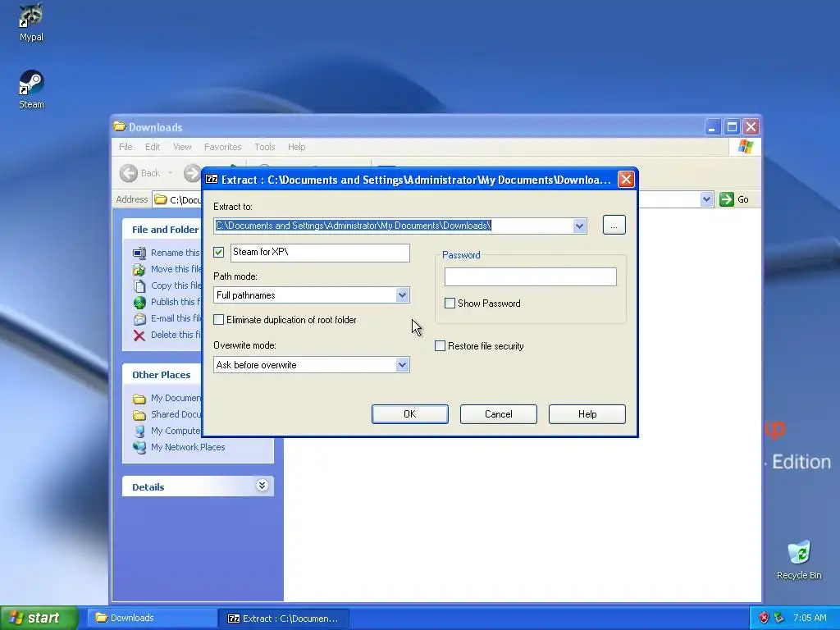Click E-mail this file envelope icon
840x630 pixels.
coord(139,319)
